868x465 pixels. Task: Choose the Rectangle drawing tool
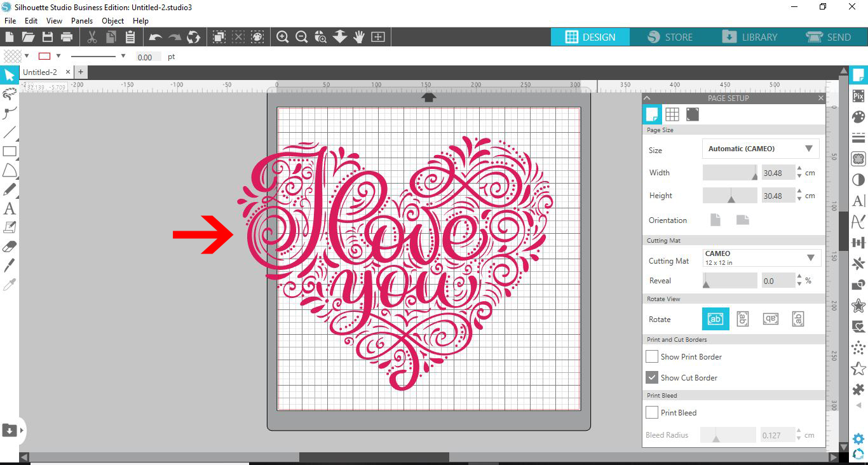pos(10,151)
